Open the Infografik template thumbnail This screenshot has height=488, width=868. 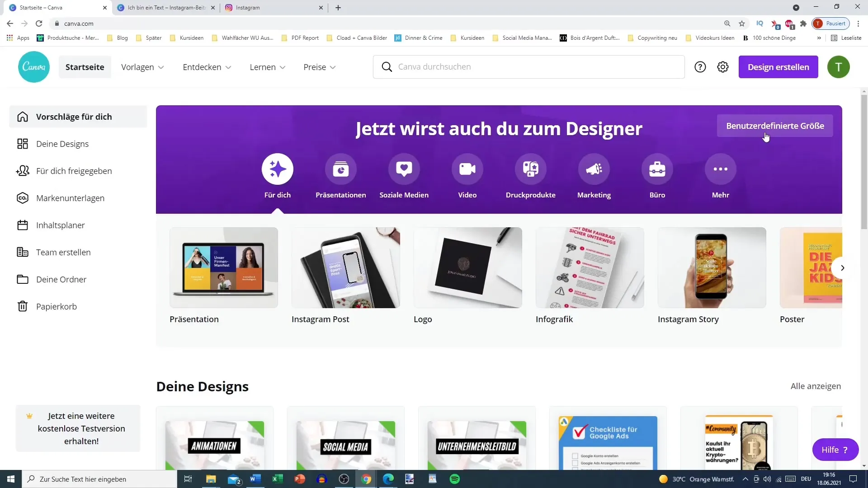pyautogui.click(x=590, y=267)
